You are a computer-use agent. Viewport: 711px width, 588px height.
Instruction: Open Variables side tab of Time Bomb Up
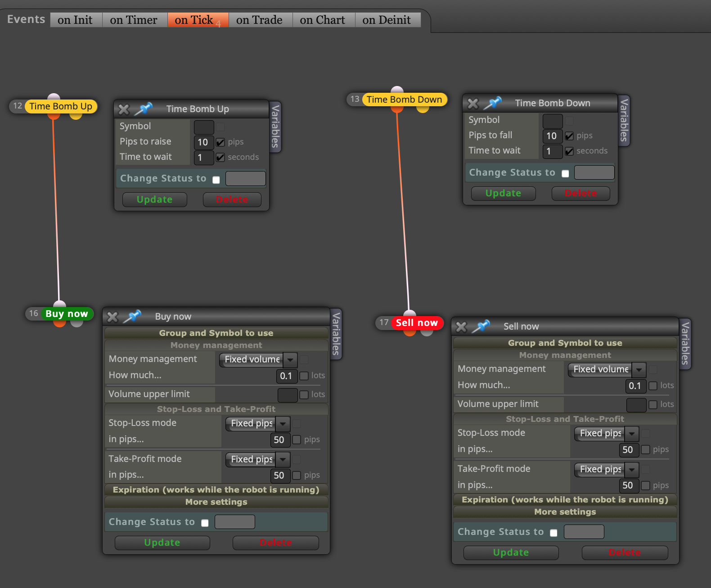(x=275, y=127)
